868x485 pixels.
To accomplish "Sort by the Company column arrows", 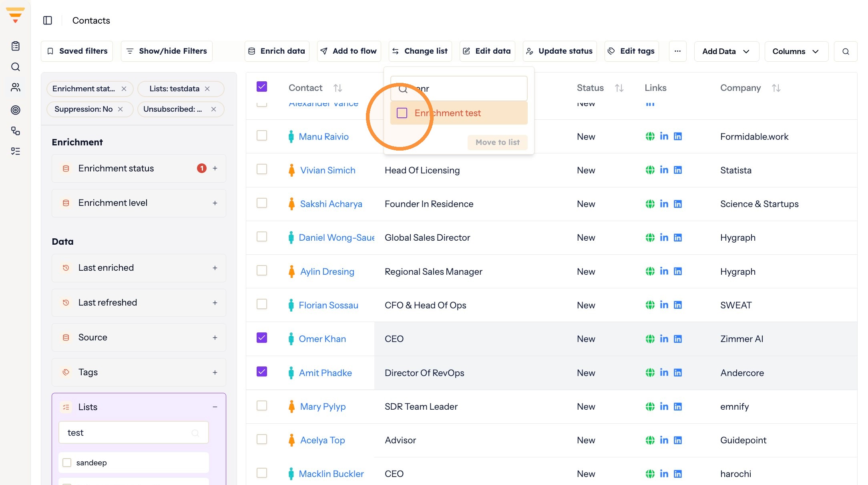I will (x=776, y=88).
